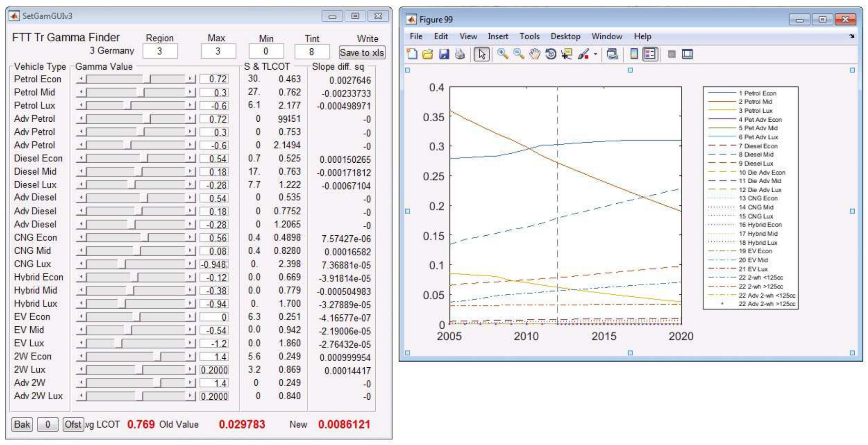The image size is (868, 445).
Task: Click left arrow of Diesel Econ slider
Action: coord(81,158)
